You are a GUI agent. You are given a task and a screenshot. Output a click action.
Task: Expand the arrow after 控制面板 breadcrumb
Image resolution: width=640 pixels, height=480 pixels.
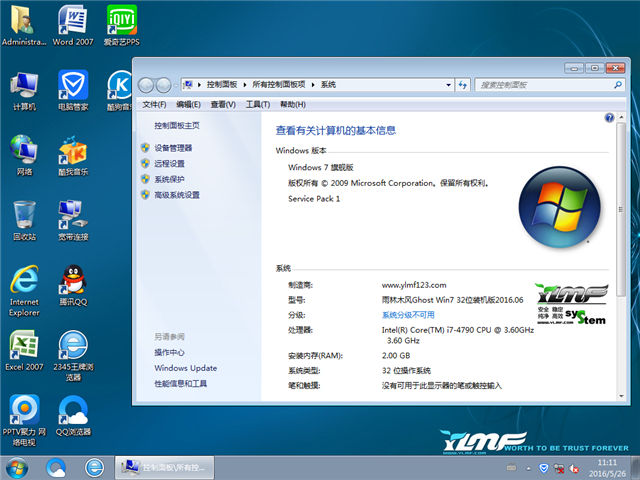(x=244, y=85)
